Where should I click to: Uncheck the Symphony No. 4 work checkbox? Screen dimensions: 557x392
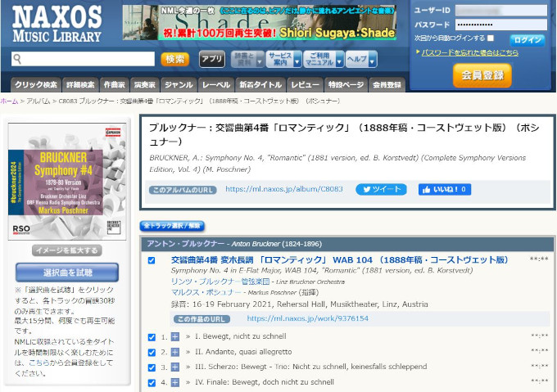152,260
